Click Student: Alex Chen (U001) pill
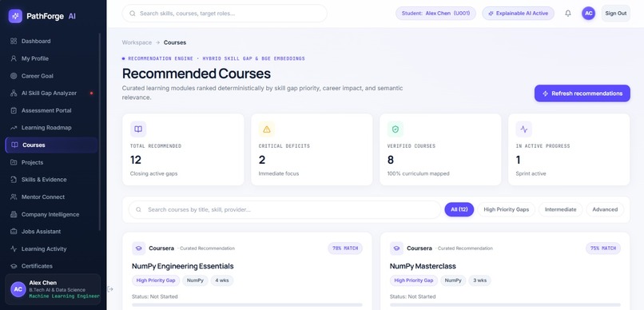 tap(435, 13)
